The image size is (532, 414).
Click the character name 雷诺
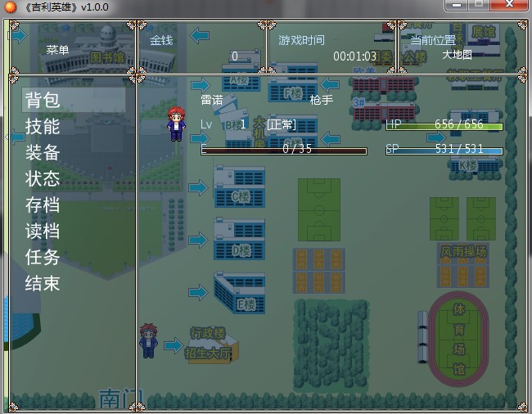tap(212, 100)
